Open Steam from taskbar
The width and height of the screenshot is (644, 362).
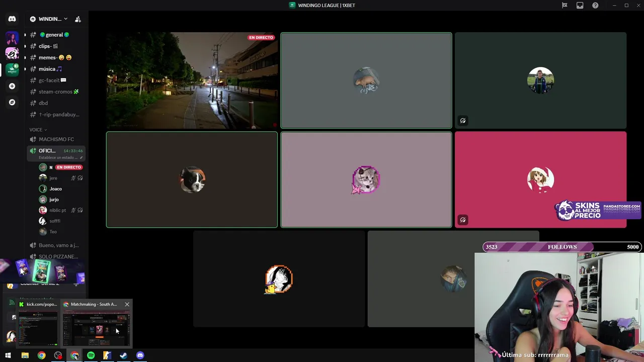(x=123, y=355)
